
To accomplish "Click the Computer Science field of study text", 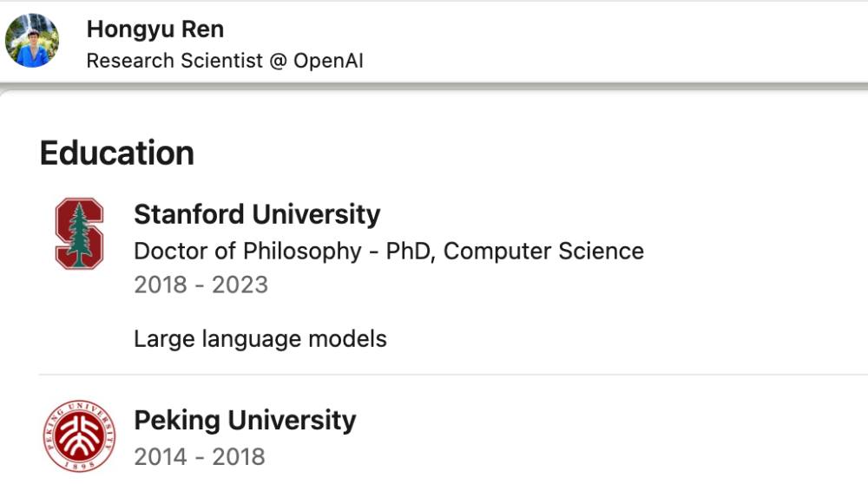I will click(x=543, y=252).
